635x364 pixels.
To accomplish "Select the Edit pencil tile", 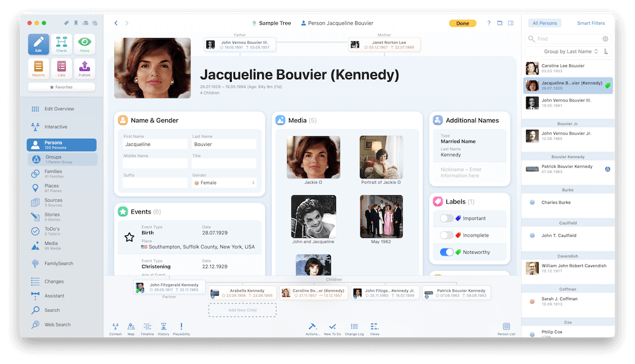I will (39, 44).
